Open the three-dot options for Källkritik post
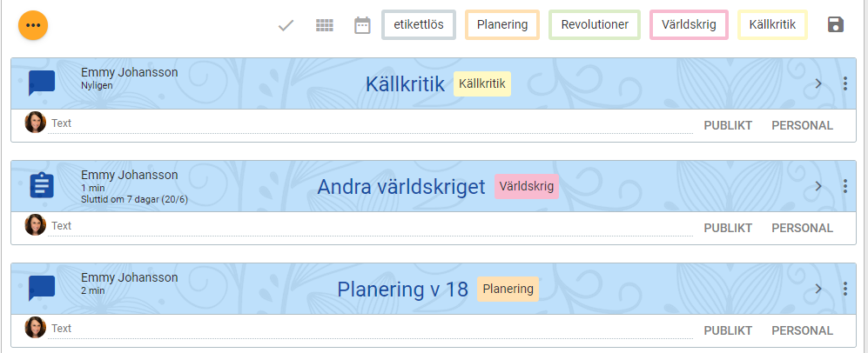The width and height of the screenshot is (868, 353). coord(844,83)
